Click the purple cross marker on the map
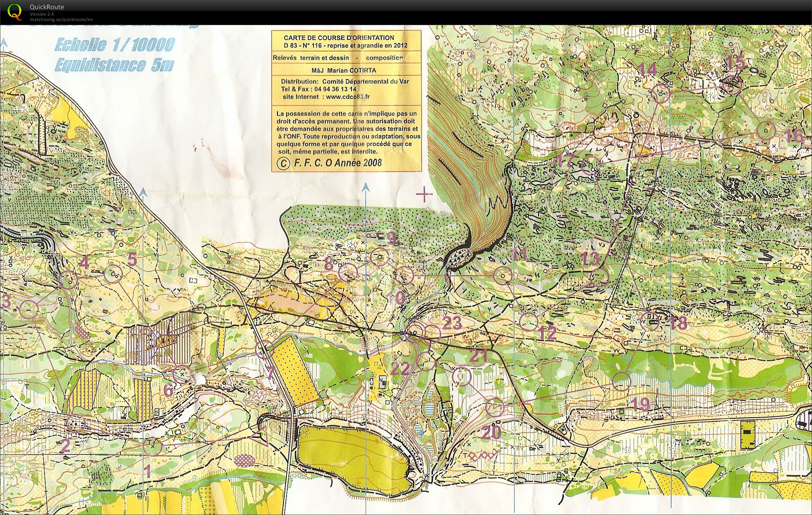 [x=424, y=195]
